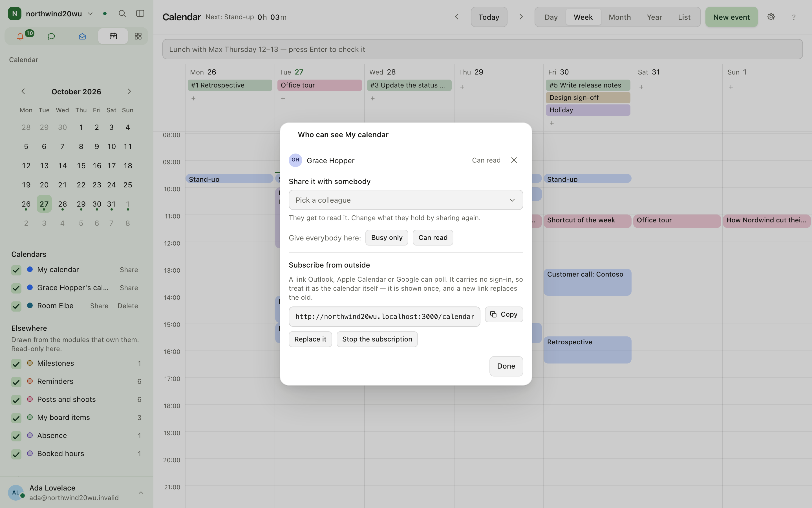Open calendar settings gear icon
The width and height of the screenshot is (812, 508).
coord(771,17)
